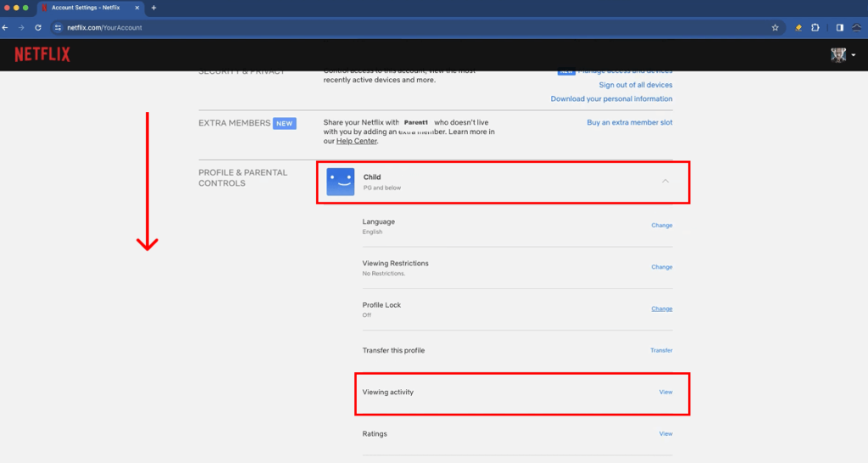Click the 'Ratings' label
Viewport: 868px width, 463px height.
tap(375, 433)
